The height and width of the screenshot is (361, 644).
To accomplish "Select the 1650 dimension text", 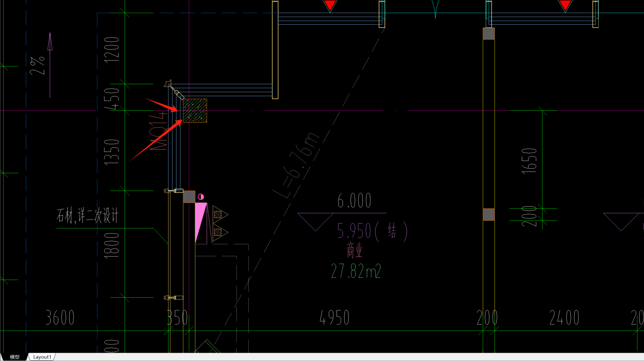I will tap(529, 161).
